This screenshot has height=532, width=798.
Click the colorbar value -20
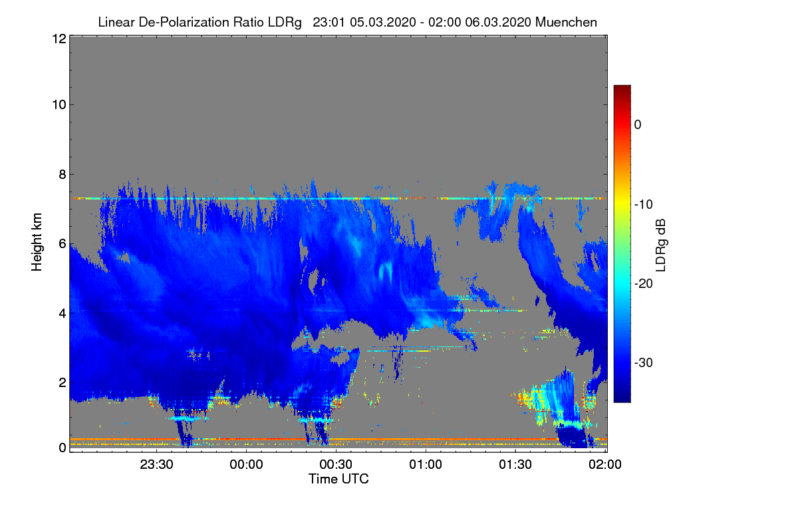click(x=642, y=284)
